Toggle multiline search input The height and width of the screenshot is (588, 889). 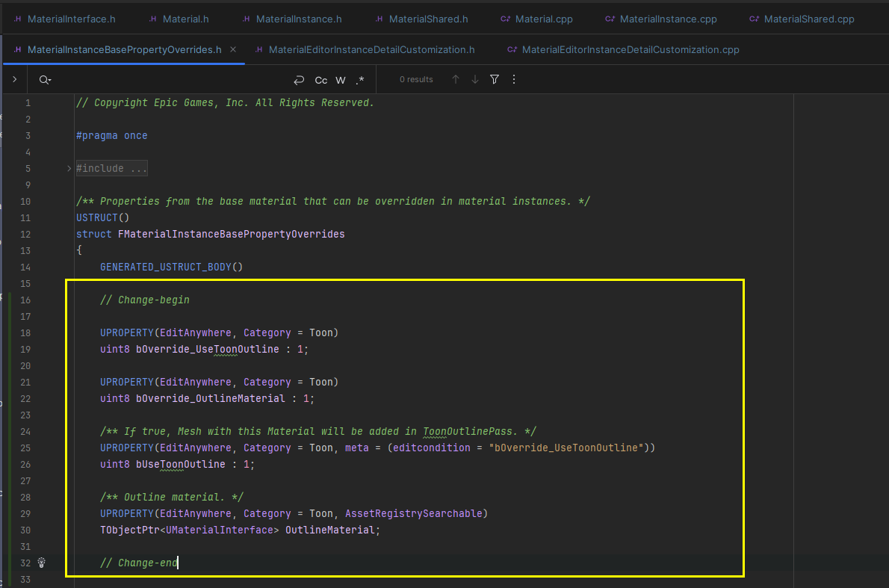[299, 79]
